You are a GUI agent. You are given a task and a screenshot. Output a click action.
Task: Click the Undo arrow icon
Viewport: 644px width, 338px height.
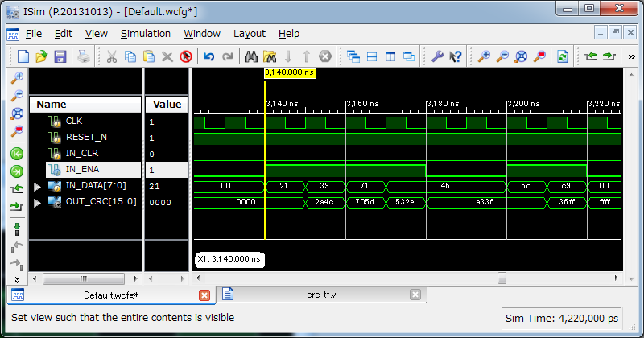pyautogui.click(x=209, y=56)
